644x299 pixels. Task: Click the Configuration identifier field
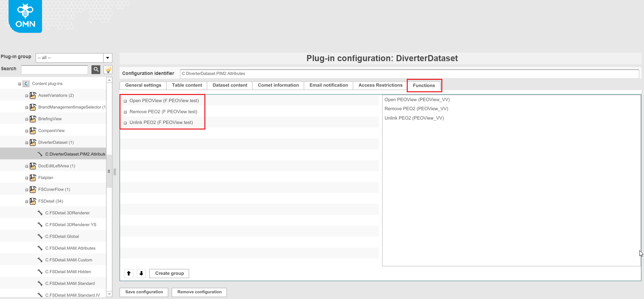coord(409,73)
